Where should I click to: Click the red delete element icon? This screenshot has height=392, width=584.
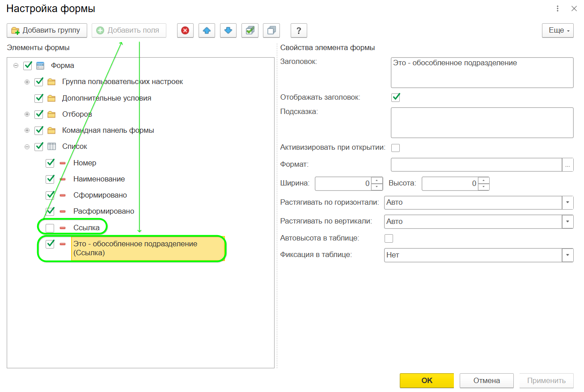coord(185,30)
